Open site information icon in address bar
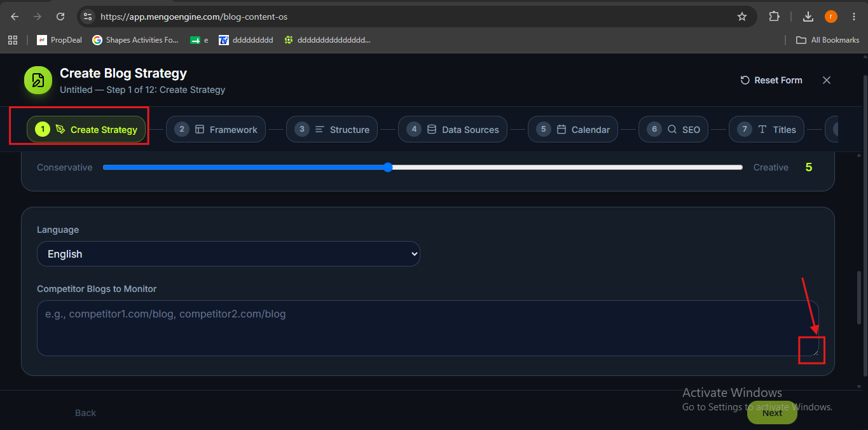 point(88,17)
